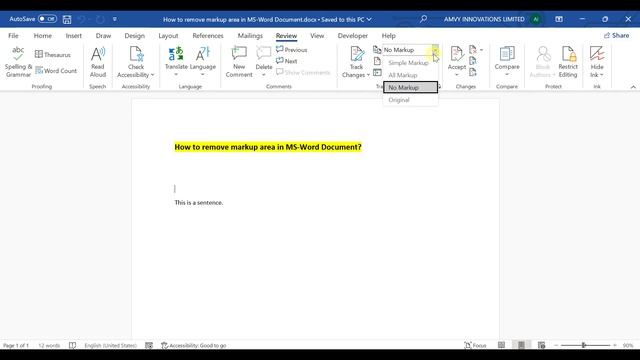
Task: Collapse the ribbon with the chevron
Action: click(633, 87)
